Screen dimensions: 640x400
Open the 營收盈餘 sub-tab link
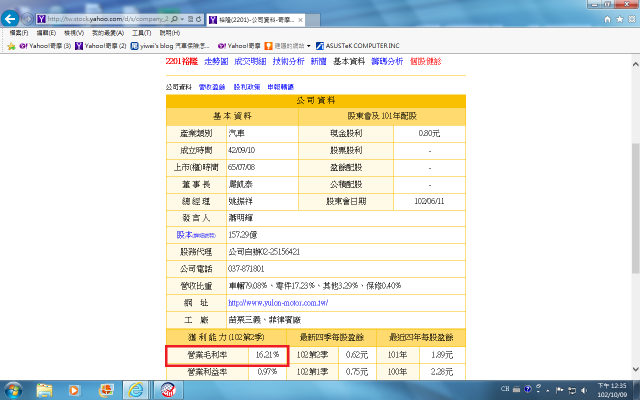(x=212, y=87)
